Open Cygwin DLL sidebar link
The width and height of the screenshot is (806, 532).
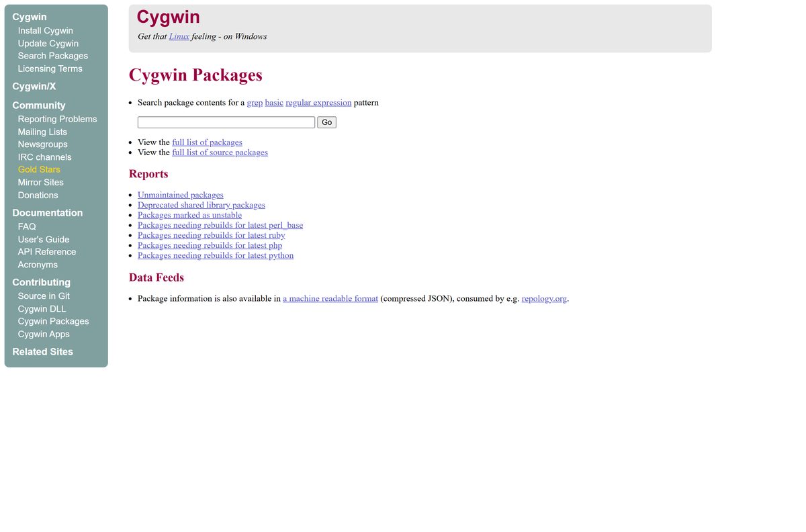[42, 308]
